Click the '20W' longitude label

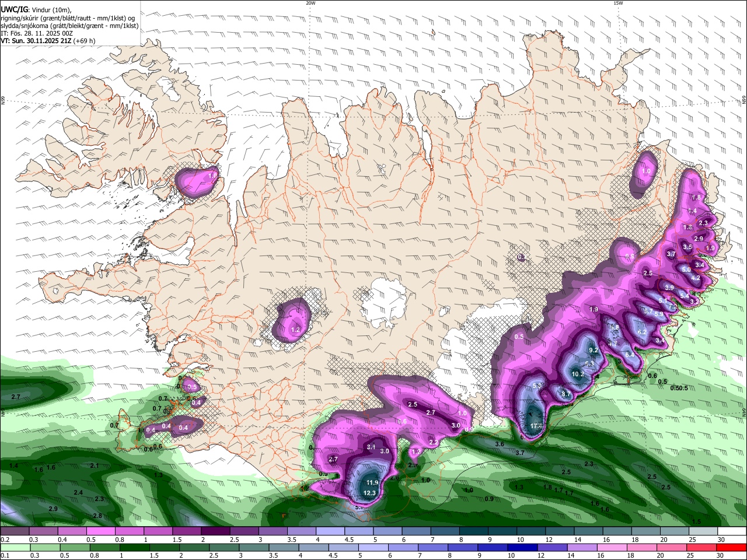[x=311, y=3]
